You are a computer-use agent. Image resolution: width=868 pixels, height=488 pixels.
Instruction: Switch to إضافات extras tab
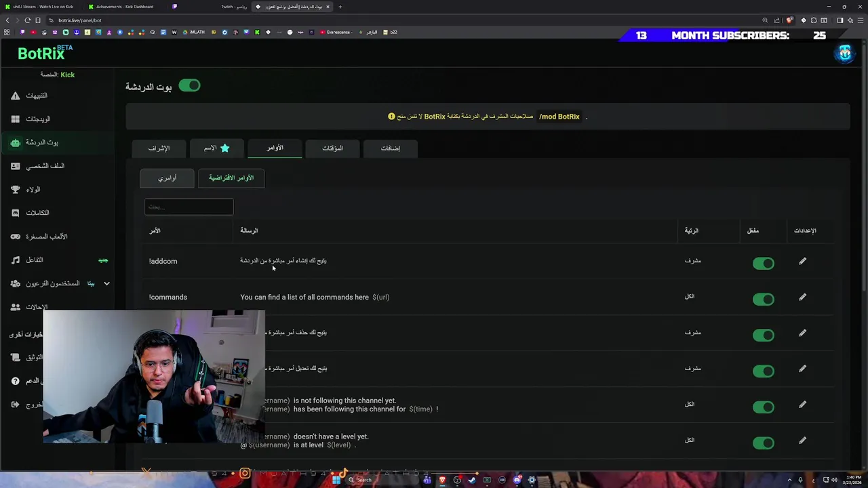390,148
